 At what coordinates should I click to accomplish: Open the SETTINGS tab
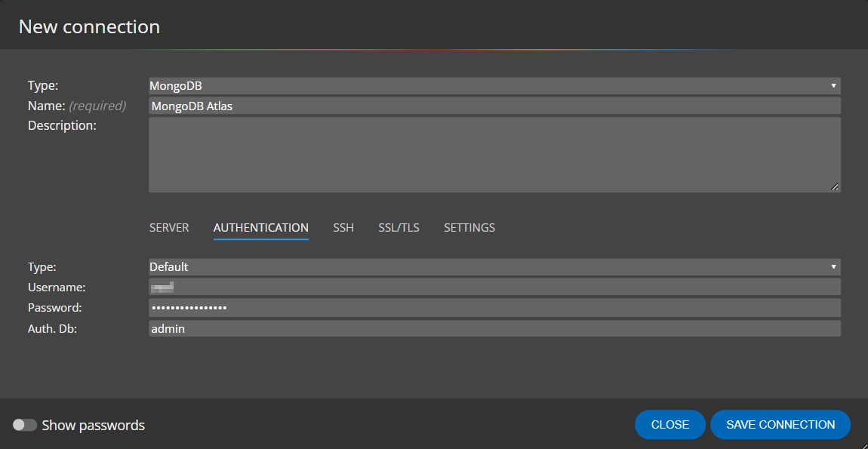[x=469, y=227]
